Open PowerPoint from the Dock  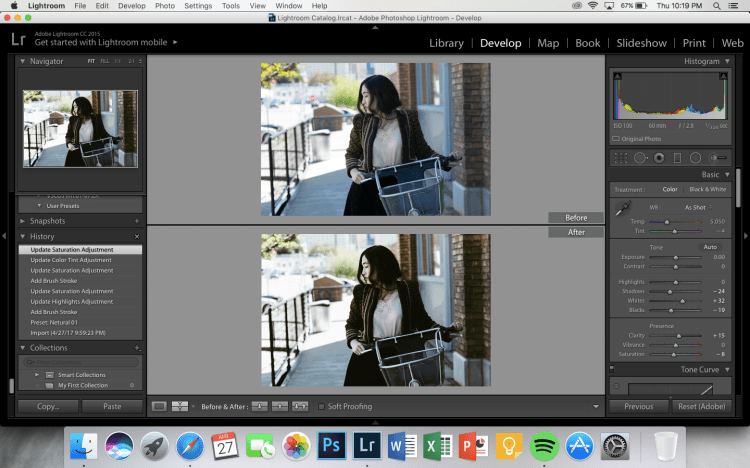pos(473,446)
